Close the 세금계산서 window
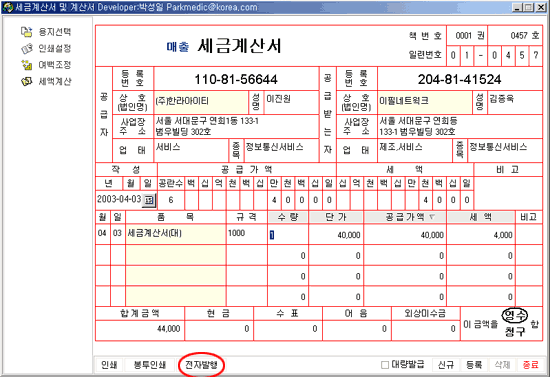Image resolution: width=550 pixels, height=377 pixels. point(541,7)
